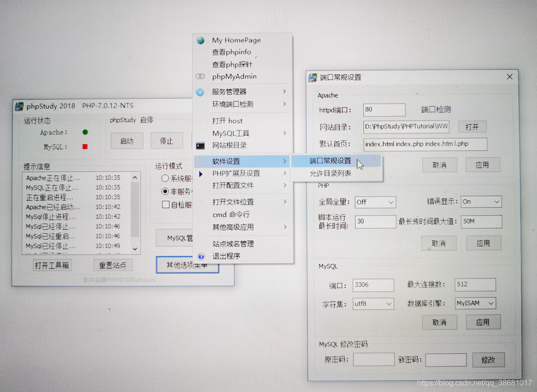This screenshot has height=392, width=537.
Task: Click the My HomePage globe icon
Action: (x=200, y=40)
